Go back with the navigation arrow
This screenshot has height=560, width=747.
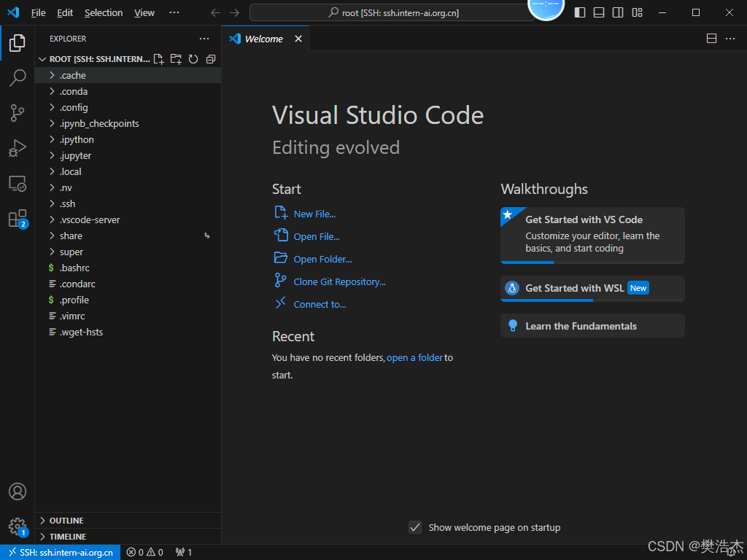215,13
